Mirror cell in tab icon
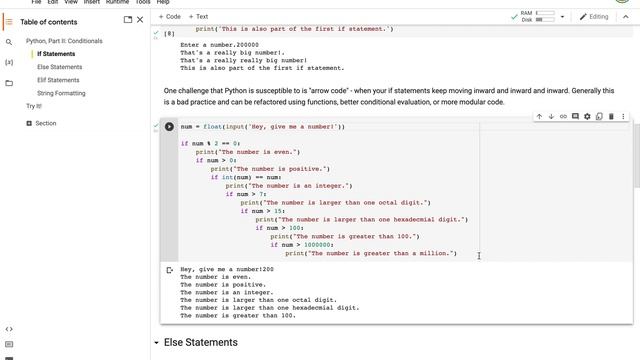640x360 pixels. click(599, 116)
